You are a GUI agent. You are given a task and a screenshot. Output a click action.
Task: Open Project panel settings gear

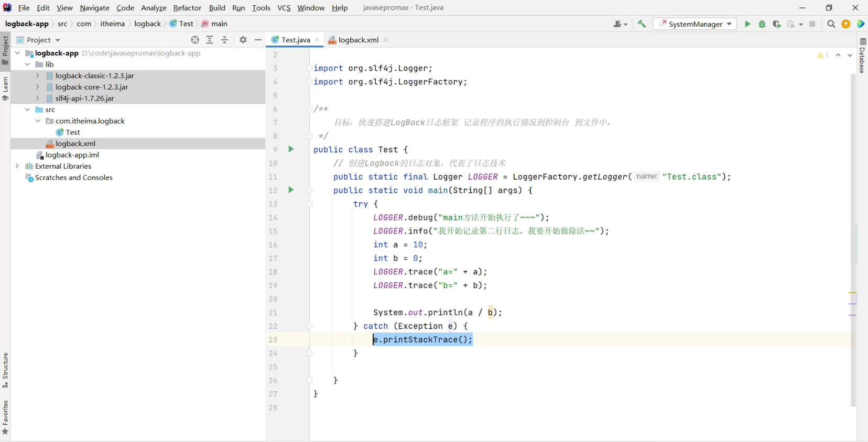pos(243,40)
